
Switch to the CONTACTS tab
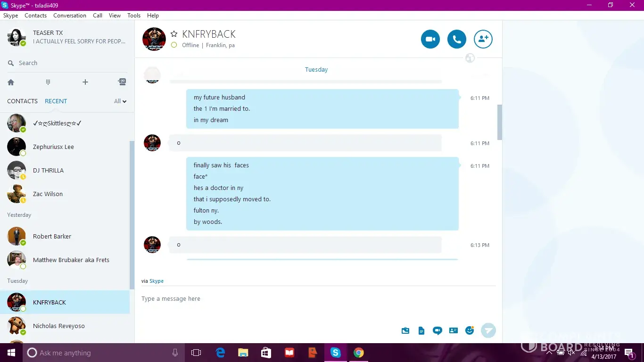click(x=22, y=101)
